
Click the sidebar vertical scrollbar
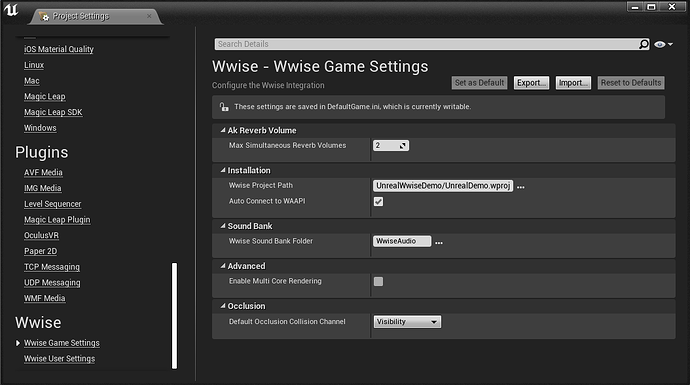tap(175, 315)
